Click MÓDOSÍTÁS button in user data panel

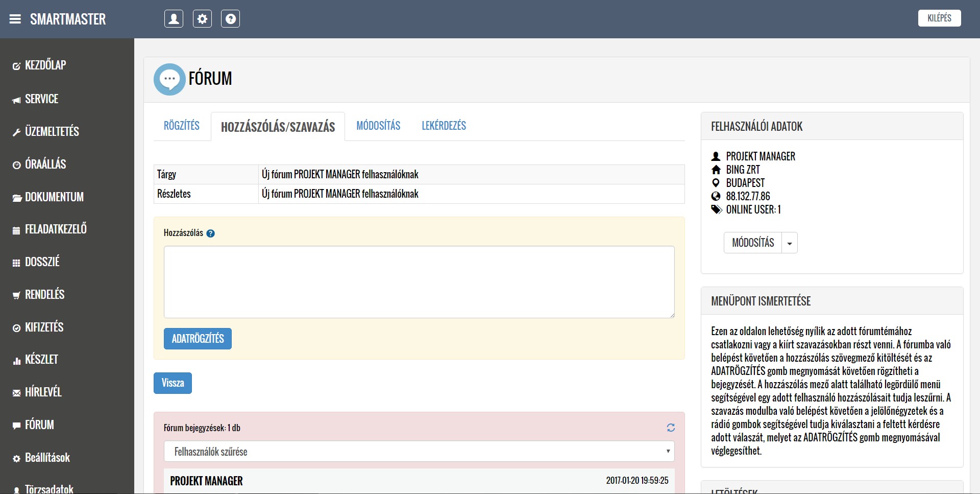tap(753, 243)
